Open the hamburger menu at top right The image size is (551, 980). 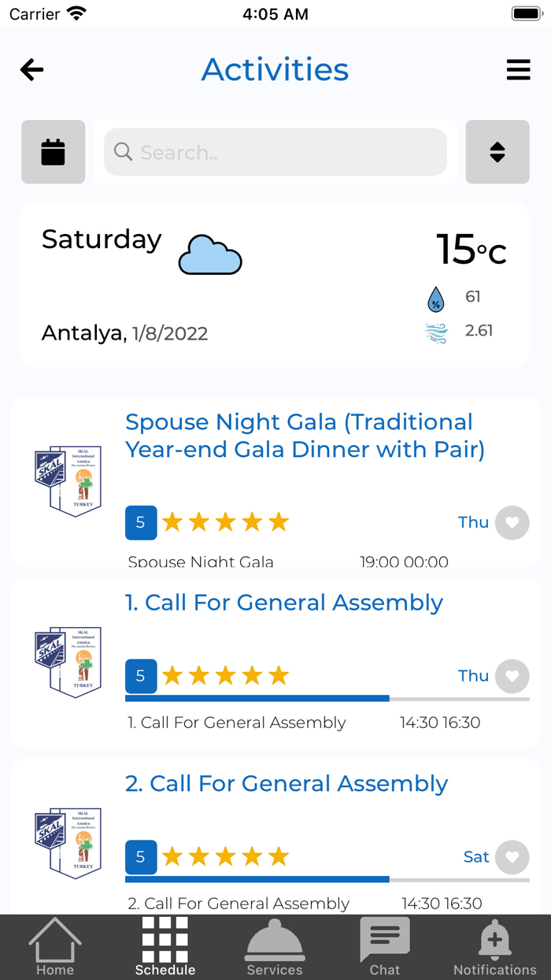(519, 69)
